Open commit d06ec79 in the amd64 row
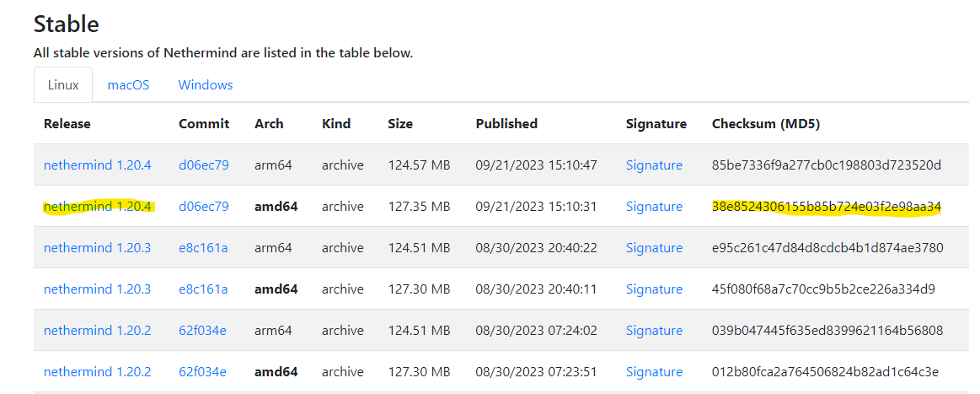Image resolution: width=980 pixels, height=394 pixels. (x=203, y=207)
